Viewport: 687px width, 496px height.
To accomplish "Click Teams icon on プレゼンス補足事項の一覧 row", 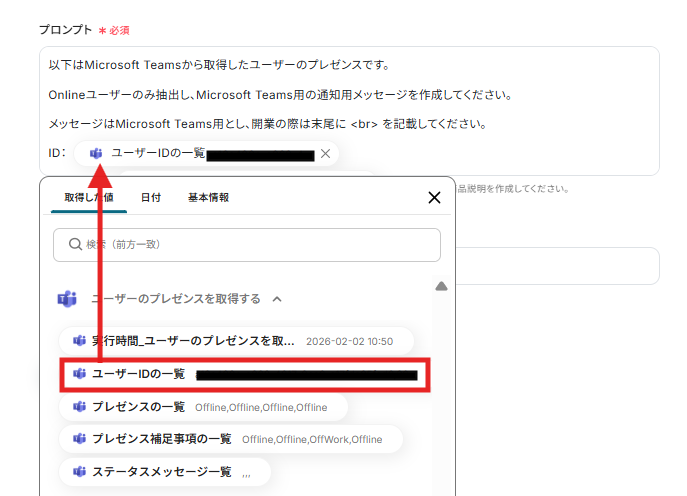I will point(79,439).
